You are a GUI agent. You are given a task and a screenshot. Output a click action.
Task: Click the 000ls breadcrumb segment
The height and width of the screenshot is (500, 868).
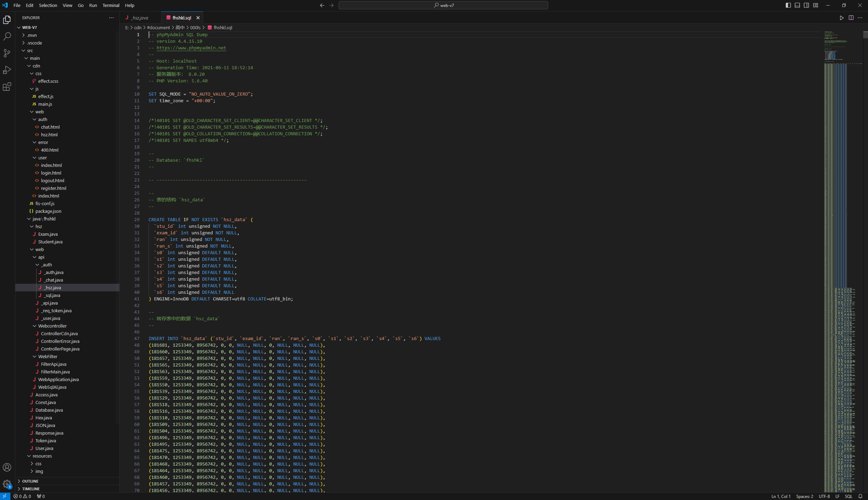pyautogui.click(x=195, y=27)
